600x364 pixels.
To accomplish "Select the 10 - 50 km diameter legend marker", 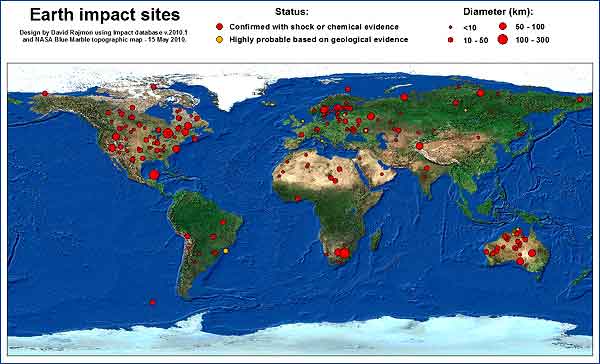I will tap(451, 40).
